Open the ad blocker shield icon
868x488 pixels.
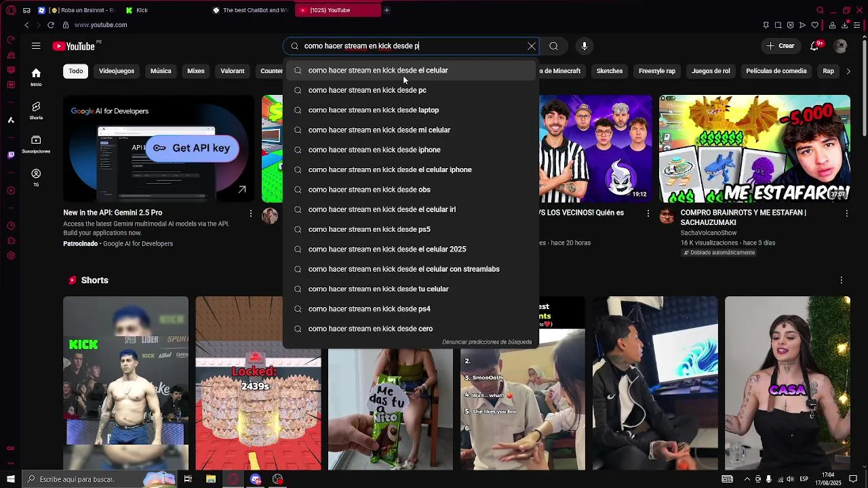click(x=790, y=25)
